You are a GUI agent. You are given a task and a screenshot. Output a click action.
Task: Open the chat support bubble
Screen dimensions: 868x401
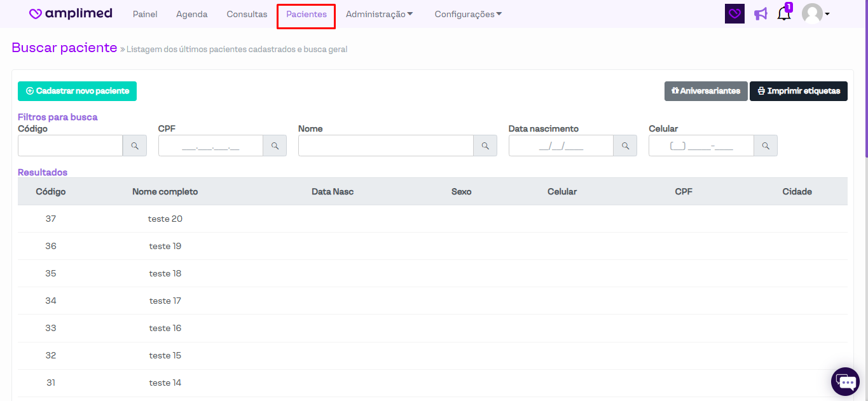click(845, 381)
